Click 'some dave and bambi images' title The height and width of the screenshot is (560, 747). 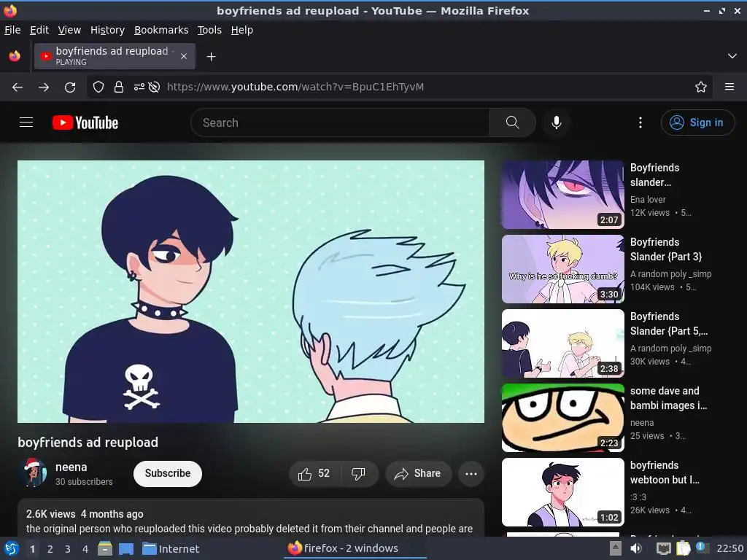click(668, 398)
